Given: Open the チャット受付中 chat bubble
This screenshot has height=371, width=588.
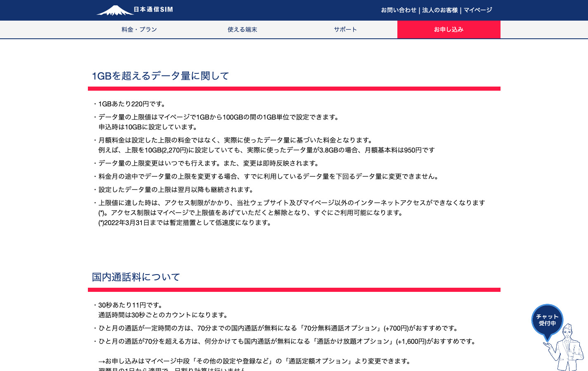Looking at the screenshot, I should 547,320.
